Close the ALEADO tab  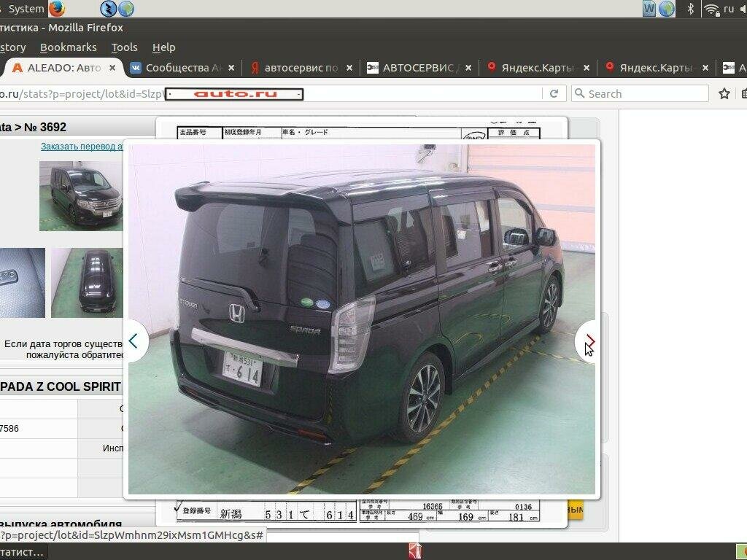(x=112, y=68)
